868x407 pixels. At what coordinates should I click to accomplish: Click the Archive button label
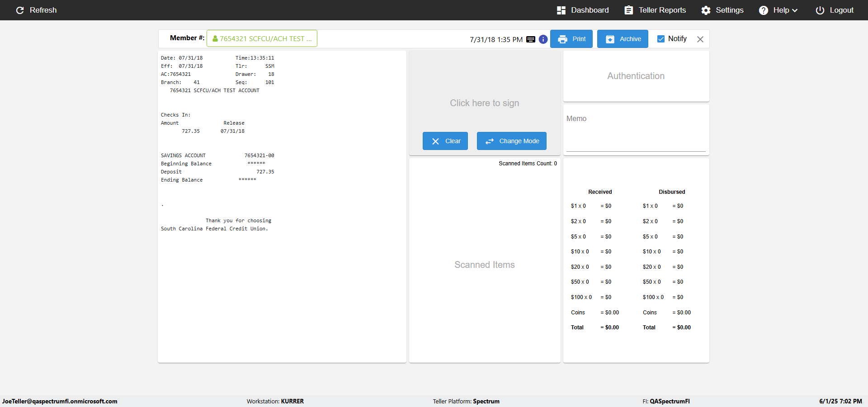[630, 39]
